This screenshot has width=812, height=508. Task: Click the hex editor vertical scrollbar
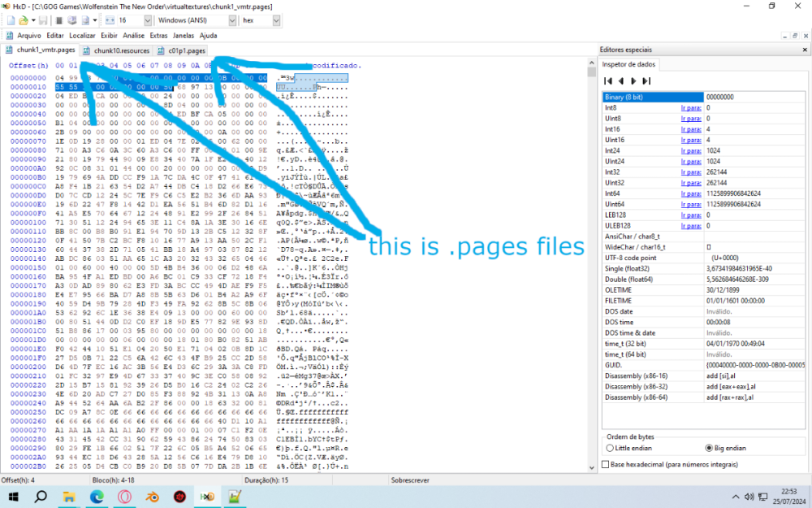click(x=592, y=268)
